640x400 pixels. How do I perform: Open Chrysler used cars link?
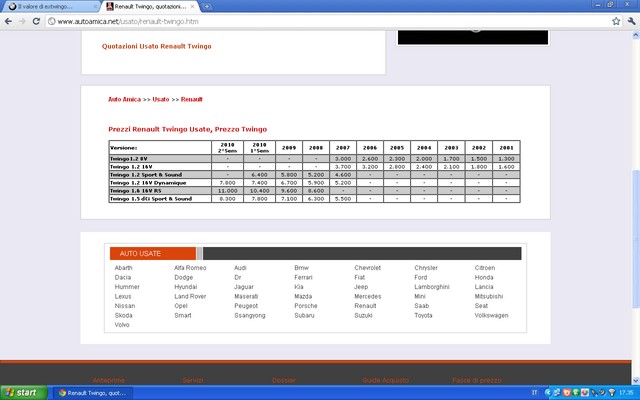(426, 268)
